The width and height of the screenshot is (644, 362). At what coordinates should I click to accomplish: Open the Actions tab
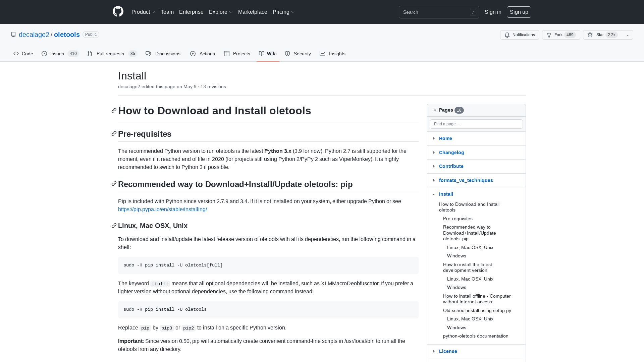203,54
